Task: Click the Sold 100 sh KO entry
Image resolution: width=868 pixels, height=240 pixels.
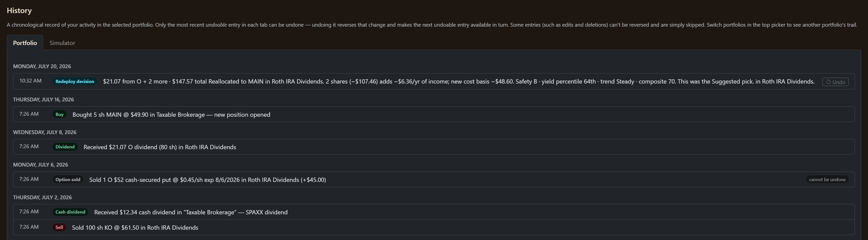Action: 434,227
